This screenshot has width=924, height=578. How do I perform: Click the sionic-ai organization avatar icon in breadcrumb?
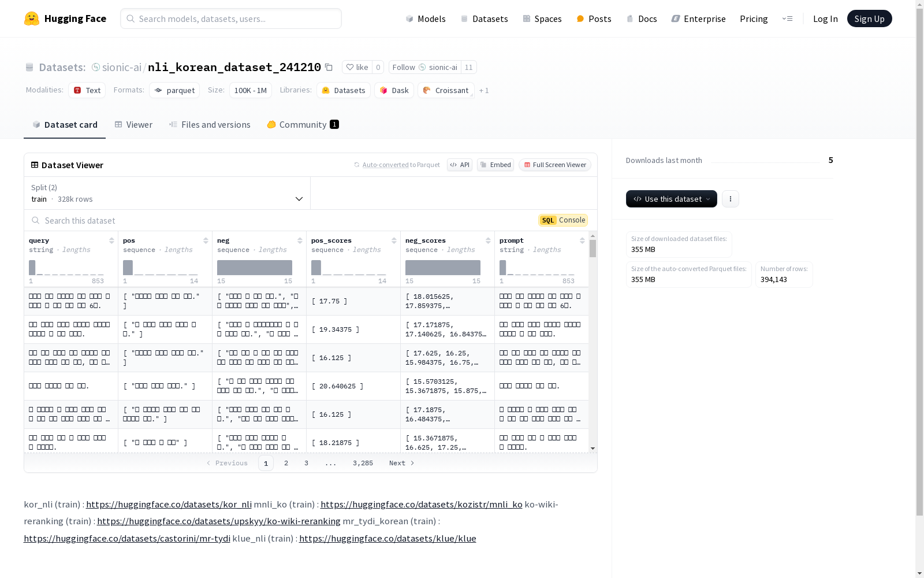96,67
